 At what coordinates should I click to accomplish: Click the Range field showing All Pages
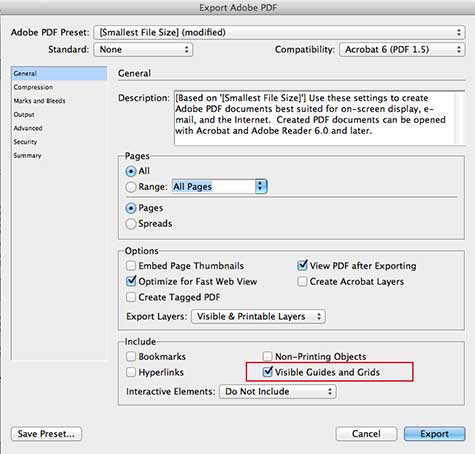pyautogui.click(x=214, y=186)
